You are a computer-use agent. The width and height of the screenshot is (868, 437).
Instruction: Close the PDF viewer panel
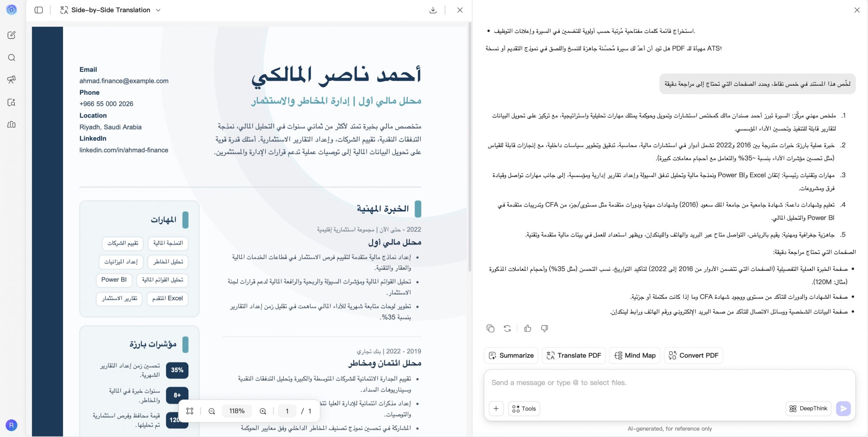[460, 10]
